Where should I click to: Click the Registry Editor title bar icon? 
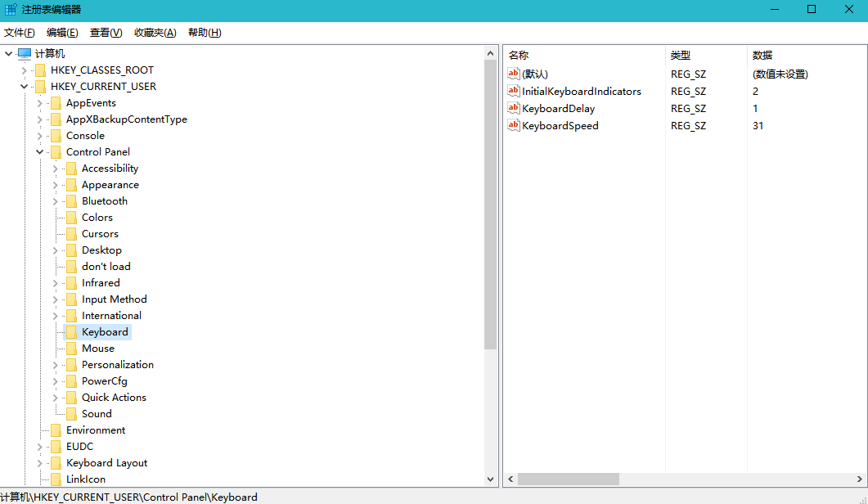click(11, 9)
